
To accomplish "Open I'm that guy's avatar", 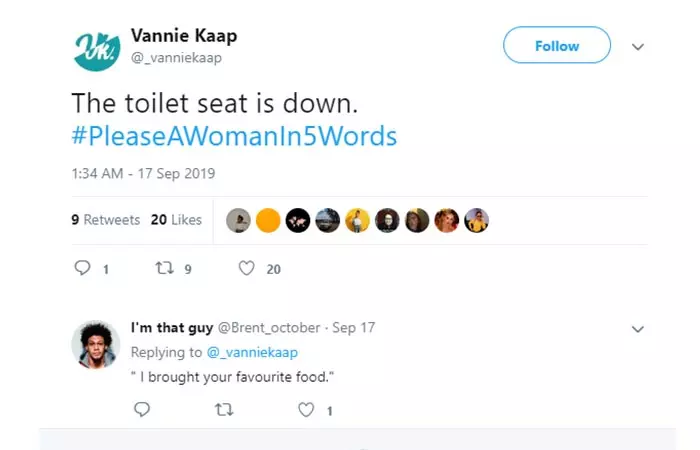I will 97,345.
